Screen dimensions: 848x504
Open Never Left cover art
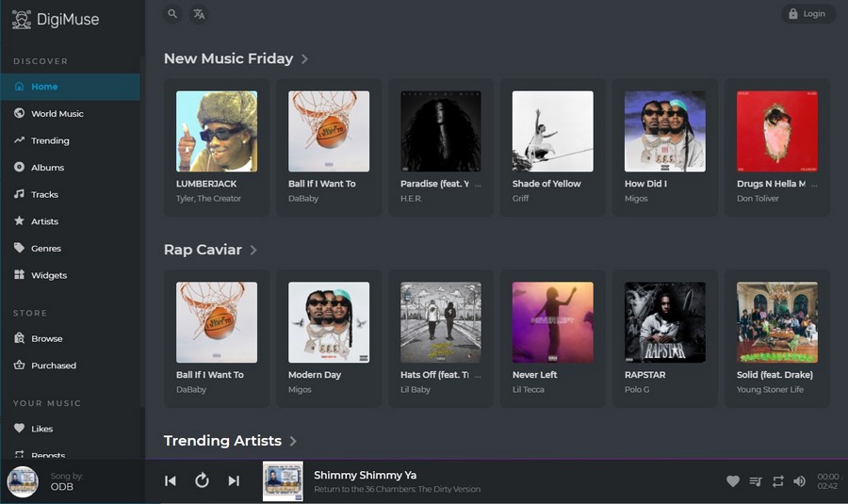click(553, 322)
